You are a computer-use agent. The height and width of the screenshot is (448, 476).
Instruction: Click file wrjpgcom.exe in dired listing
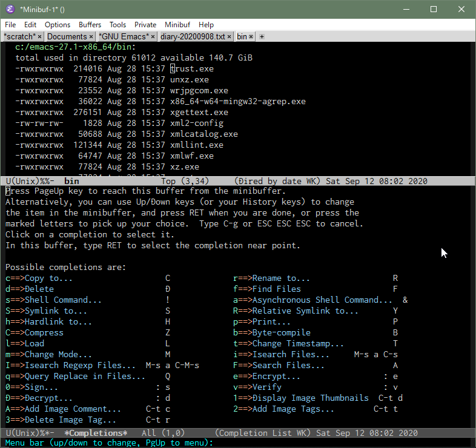[199, 91]
